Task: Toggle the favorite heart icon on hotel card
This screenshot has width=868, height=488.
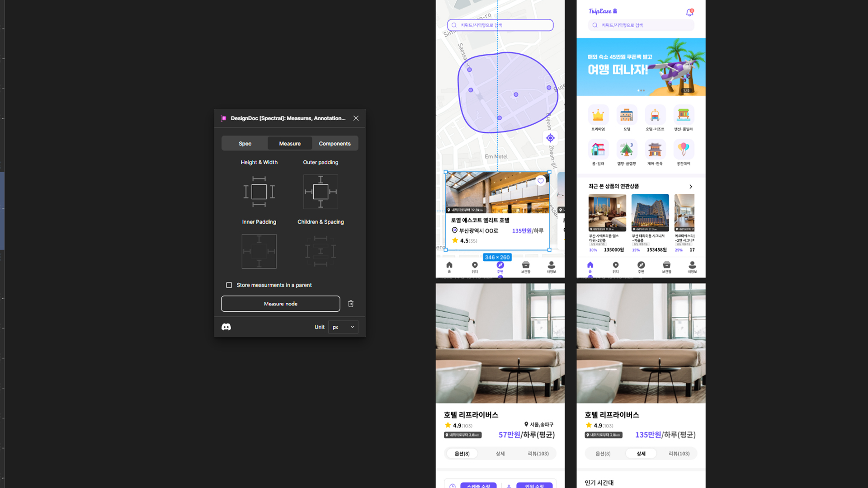Action: 541,181
